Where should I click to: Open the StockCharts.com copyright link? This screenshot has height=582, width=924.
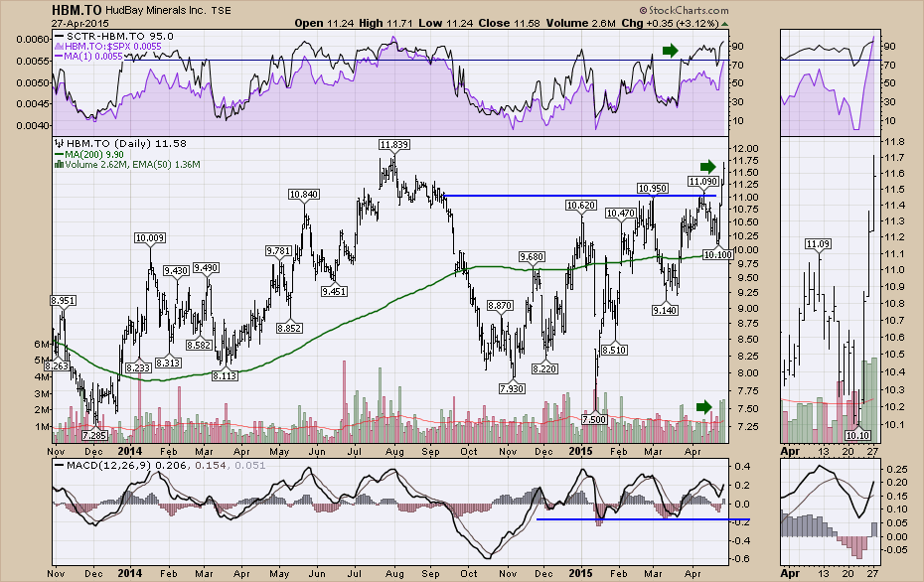tap(685, 10)
